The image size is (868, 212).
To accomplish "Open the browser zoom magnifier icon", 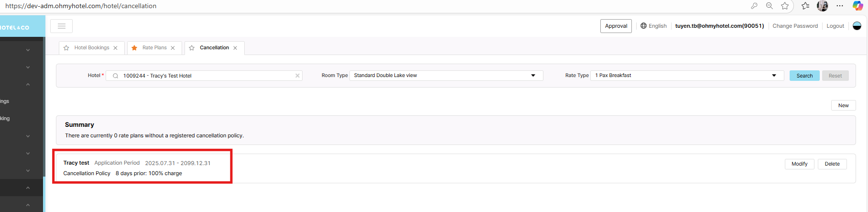I will (x=769, y=6).
